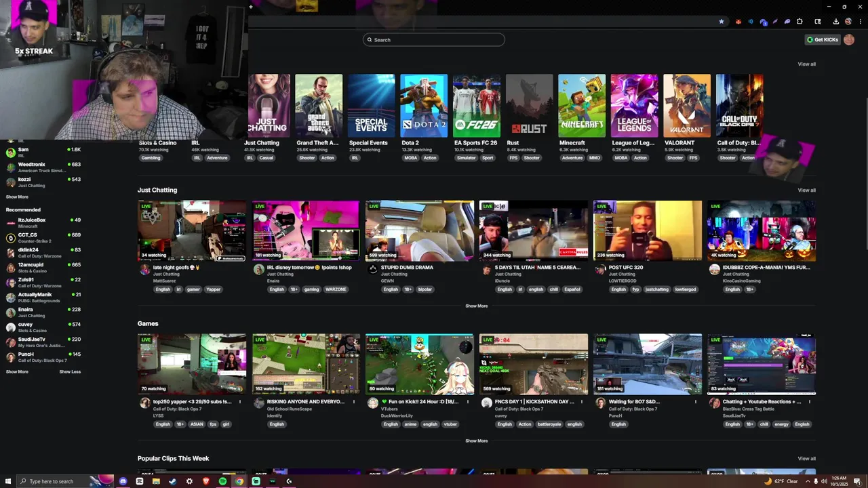This screenshot has width=868, height=488.
Task: Open Weedtronix channel in sidebar
Action: pos(43,167)
